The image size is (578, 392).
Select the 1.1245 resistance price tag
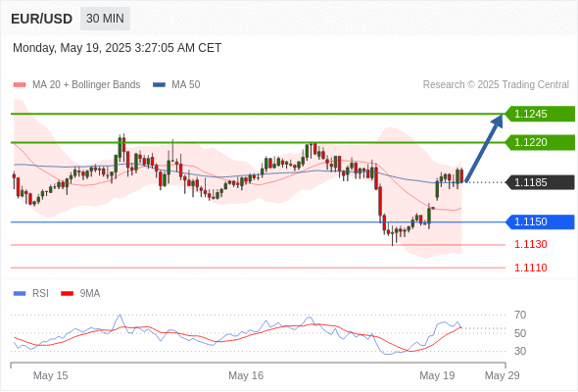click(540, 114)
